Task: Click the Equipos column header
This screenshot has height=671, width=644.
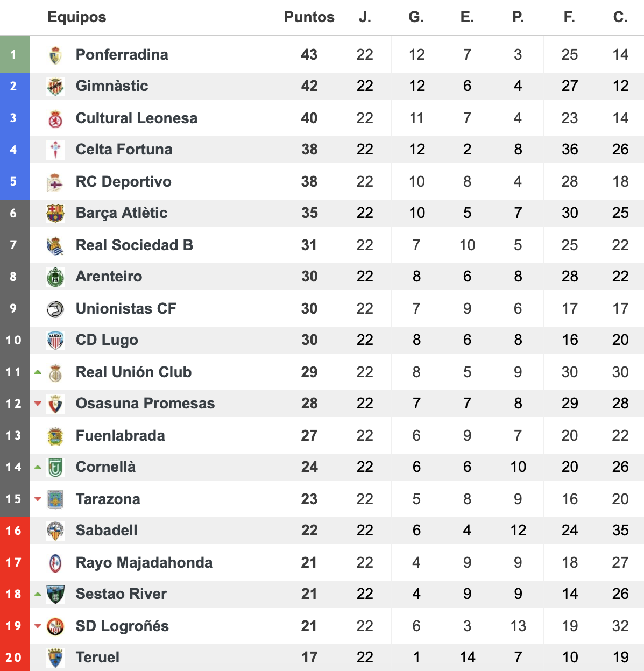Action: coord(77,17)
